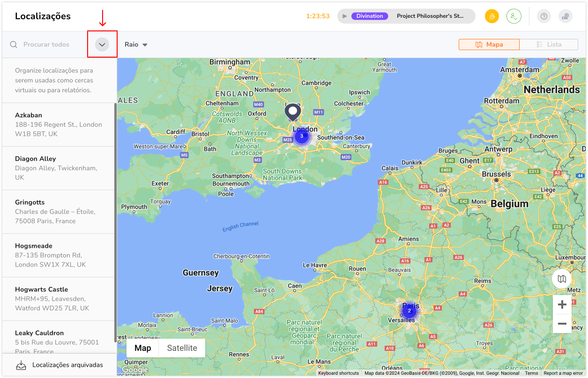588x378 pixels.
Task: Switch to Lista view
Action: [x=549, y=44]
